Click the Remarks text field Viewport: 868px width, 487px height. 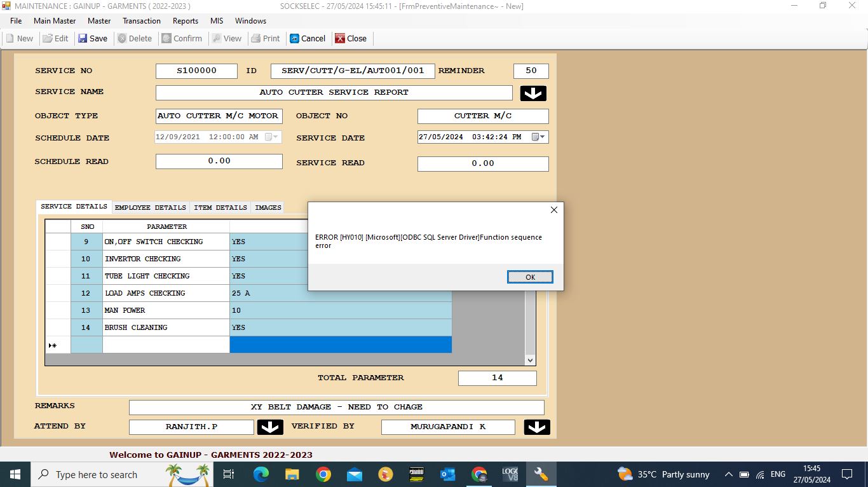(x=336, y=407)
